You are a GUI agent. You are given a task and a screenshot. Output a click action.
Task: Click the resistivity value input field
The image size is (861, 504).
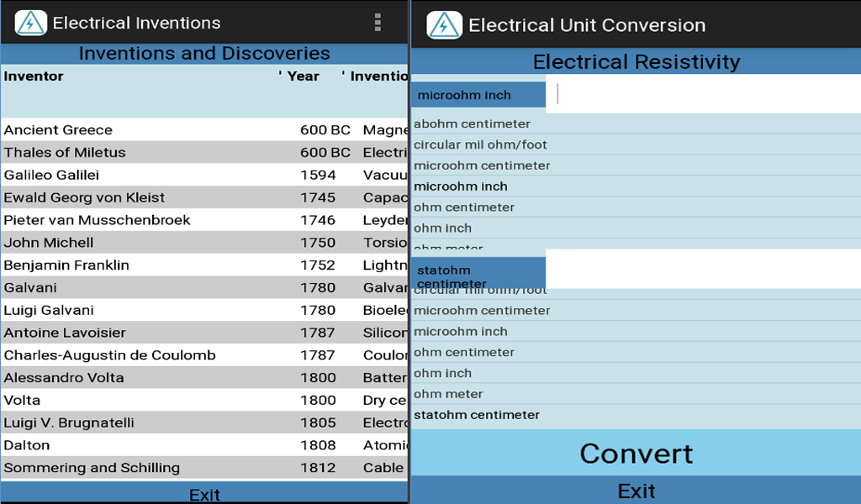[706, 94]
